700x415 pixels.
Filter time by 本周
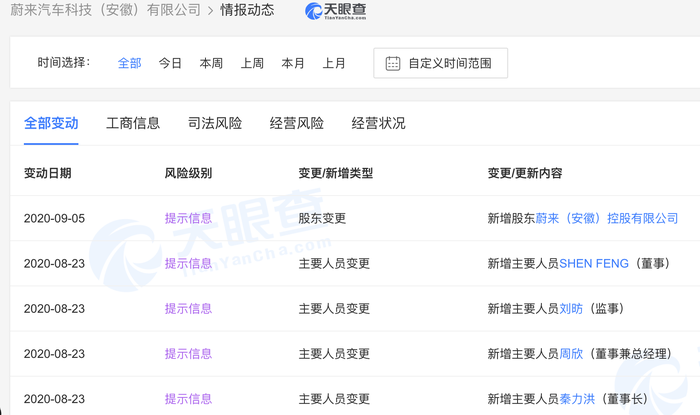(211, 63)
